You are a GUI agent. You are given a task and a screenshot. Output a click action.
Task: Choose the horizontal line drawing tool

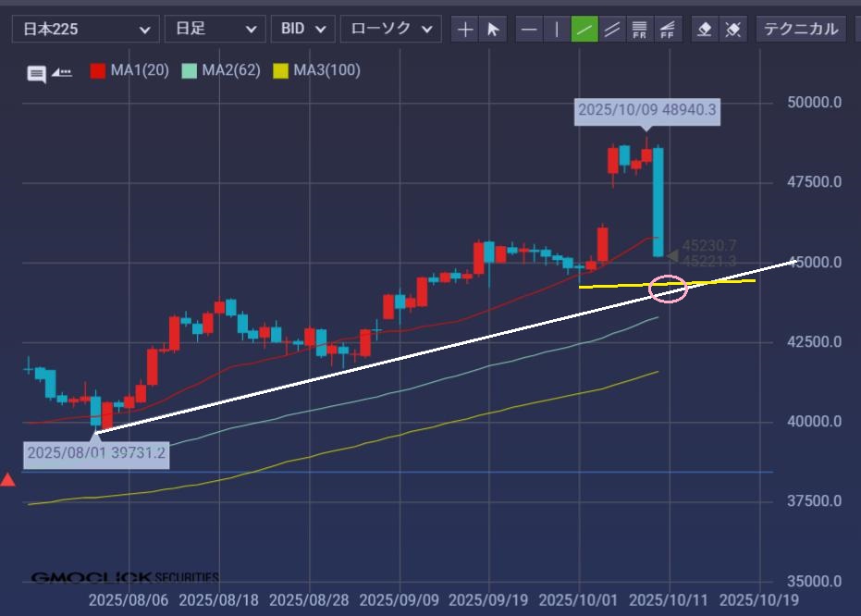click(529, 30)
